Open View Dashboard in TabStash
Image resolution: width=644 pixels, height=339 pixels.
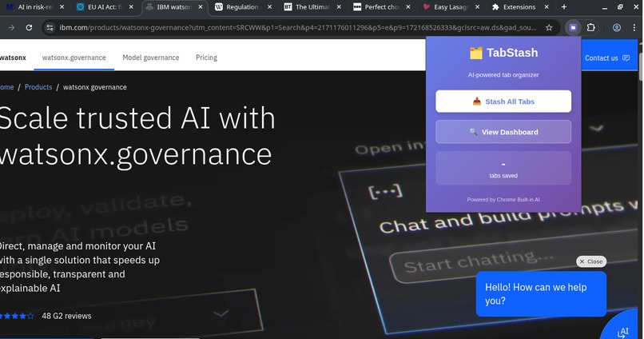click(503, 132)
